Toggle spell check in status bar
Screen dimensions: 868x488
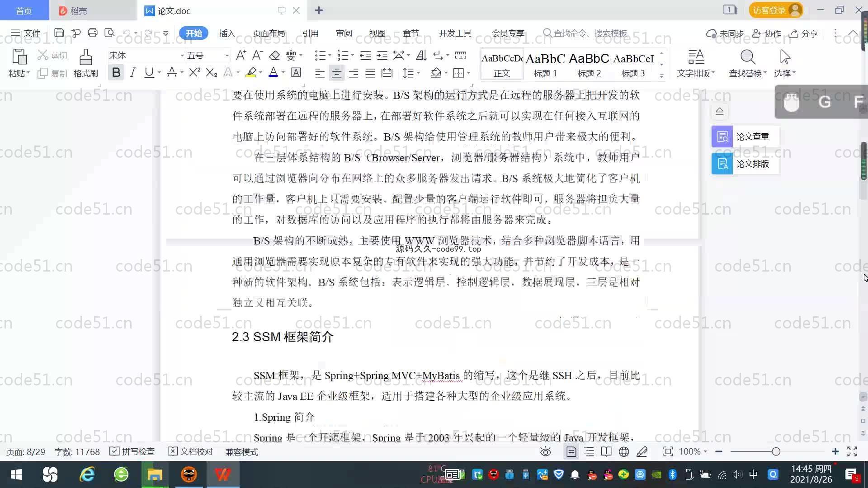tap(132, 451)
